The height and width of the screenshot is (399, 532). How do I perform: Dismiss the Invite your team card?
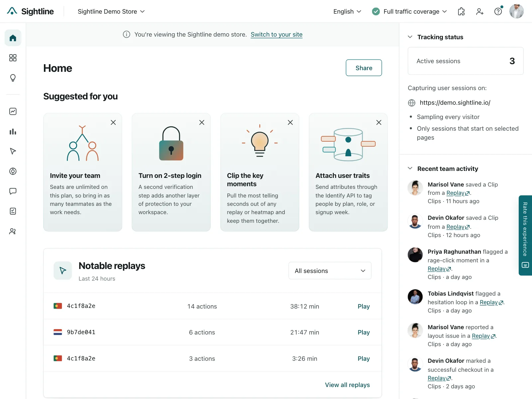(x=113, y=122)
